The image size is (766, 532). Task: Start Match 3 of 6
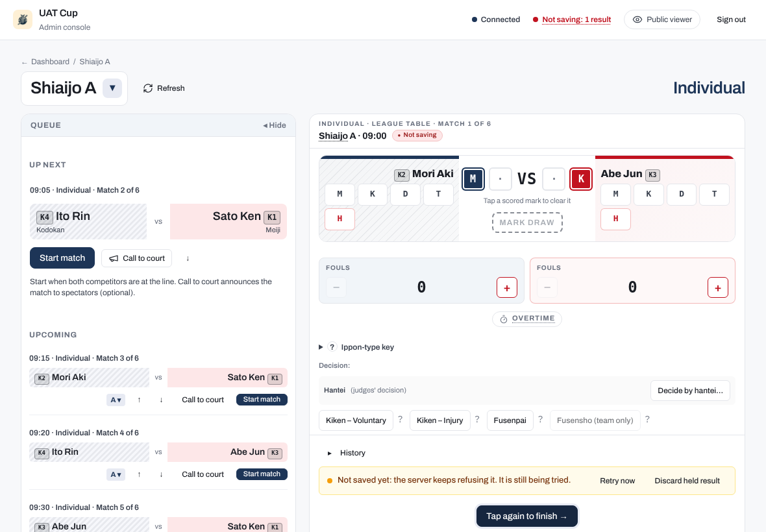(x=262, y=399)
